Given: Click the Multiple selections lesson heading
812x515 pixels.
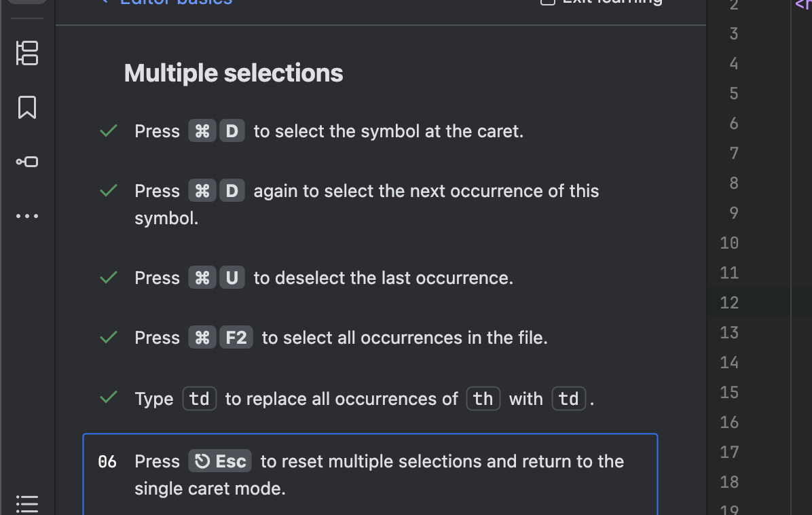Looking at the screenshot, I should point(234,73).
